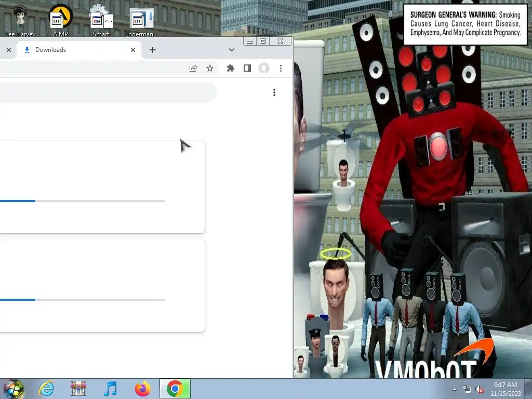Open the music note taskbar app
The image size is (532, 399).
(110, 389)
